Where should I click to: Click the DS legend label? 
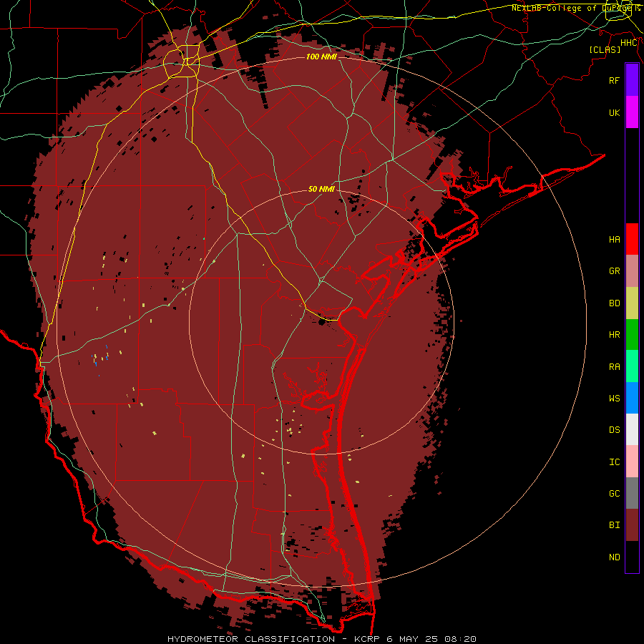click(x=614, y=430)
